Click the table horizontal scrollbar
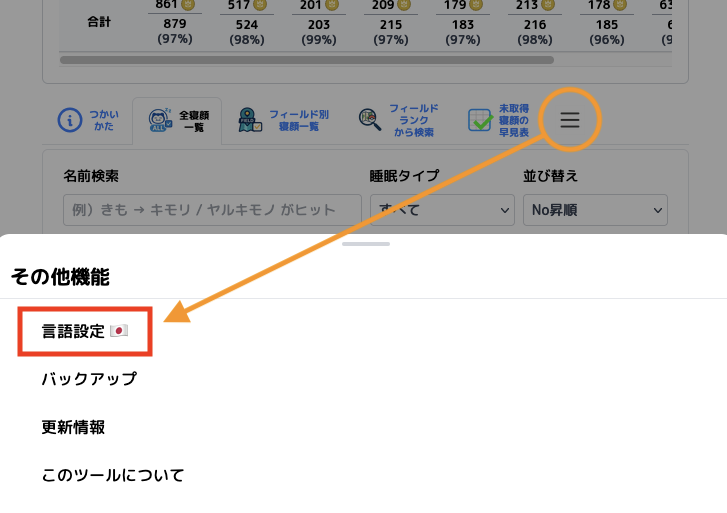This screenshot has height=513, width=727. [307, 60]
